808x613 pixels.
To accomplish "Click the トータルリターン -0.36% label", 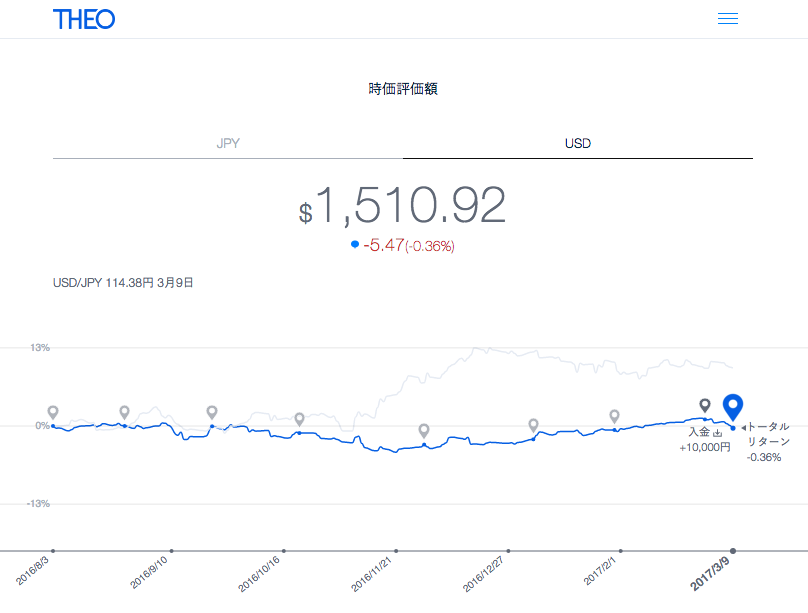I will tap(768, 442).
